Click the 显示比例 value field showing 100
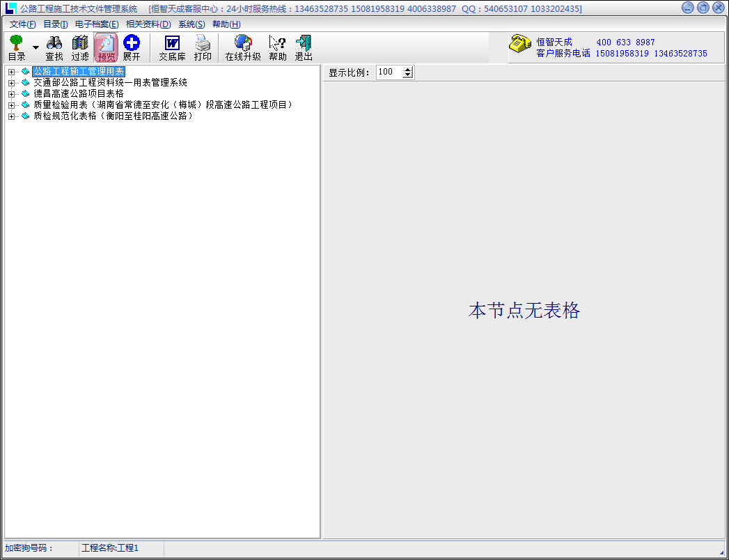 (389, 72)
